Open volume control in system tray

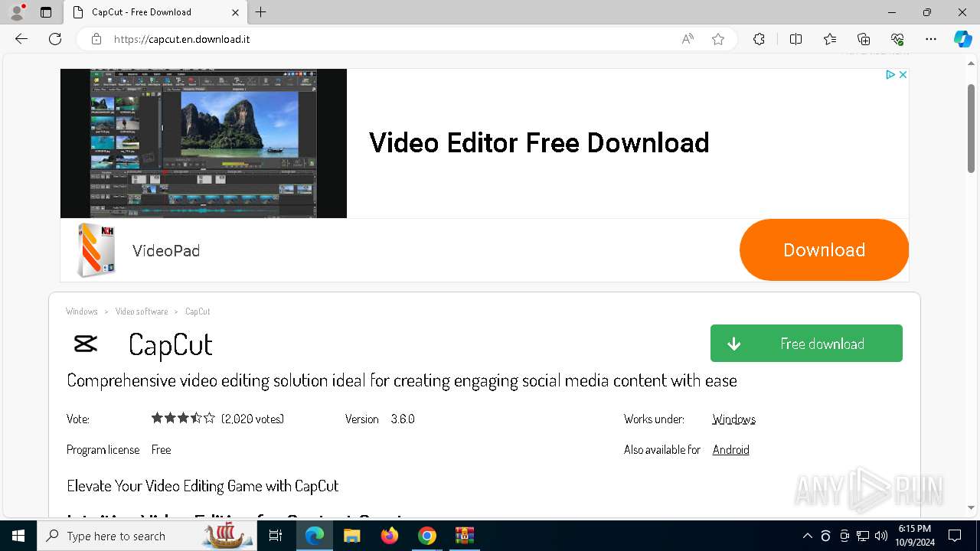[x=880, y=536]
